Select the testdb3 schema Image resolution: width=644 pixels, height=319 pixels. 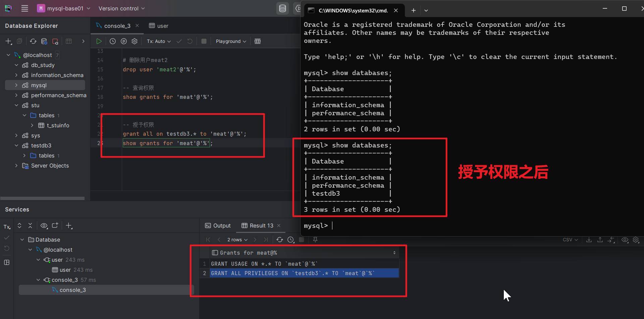click(41, 145)
